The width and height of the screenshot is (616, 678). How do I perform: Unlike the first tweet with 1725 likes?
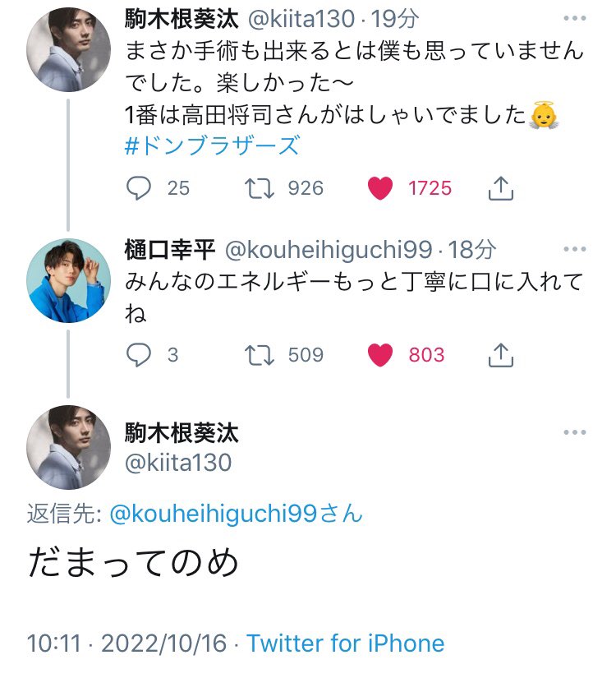pos(379,189)
